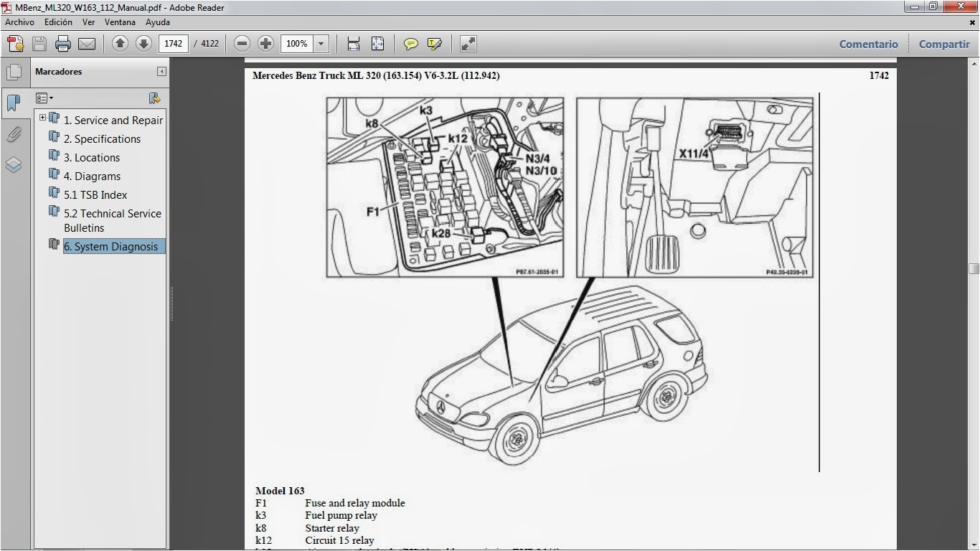This screenshot has width=980, height=551.
Task: Show the page thumbnails panel
Action: tap(13, 72)
